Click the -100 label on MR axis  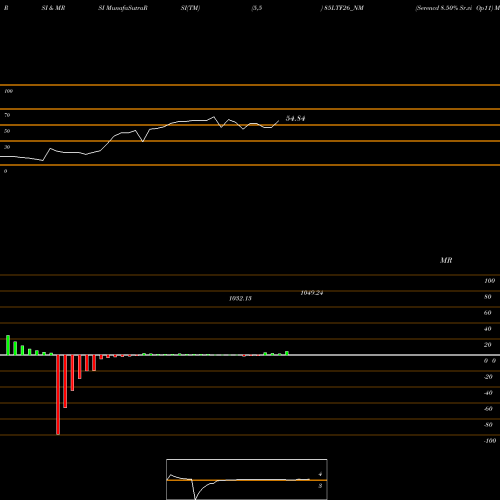490,441
